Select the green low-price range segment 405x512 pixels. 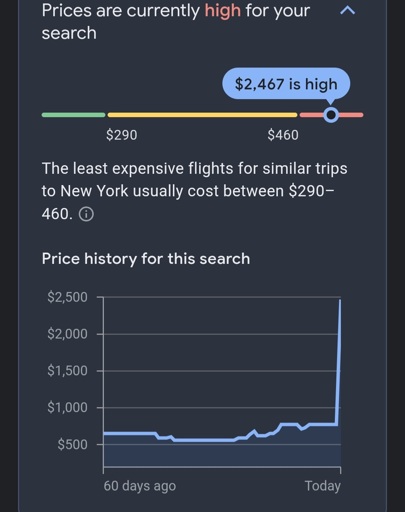click(73, 115)
